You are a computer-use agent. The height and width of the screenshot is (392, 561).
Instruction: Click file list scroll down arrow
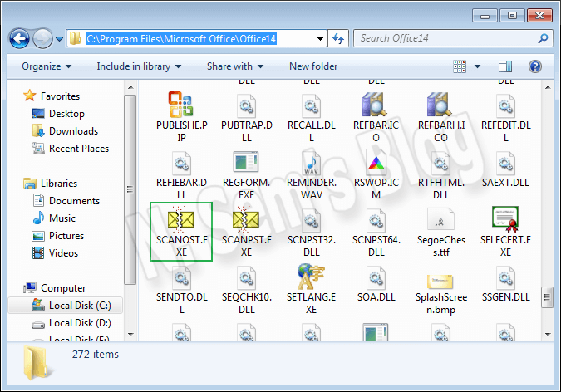(548, 335)
